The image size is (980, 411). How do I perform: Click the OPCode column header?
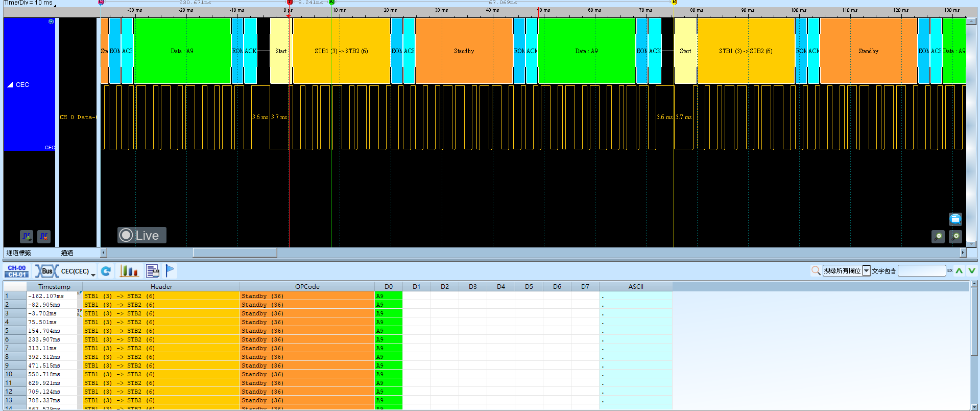pos(307,287)
